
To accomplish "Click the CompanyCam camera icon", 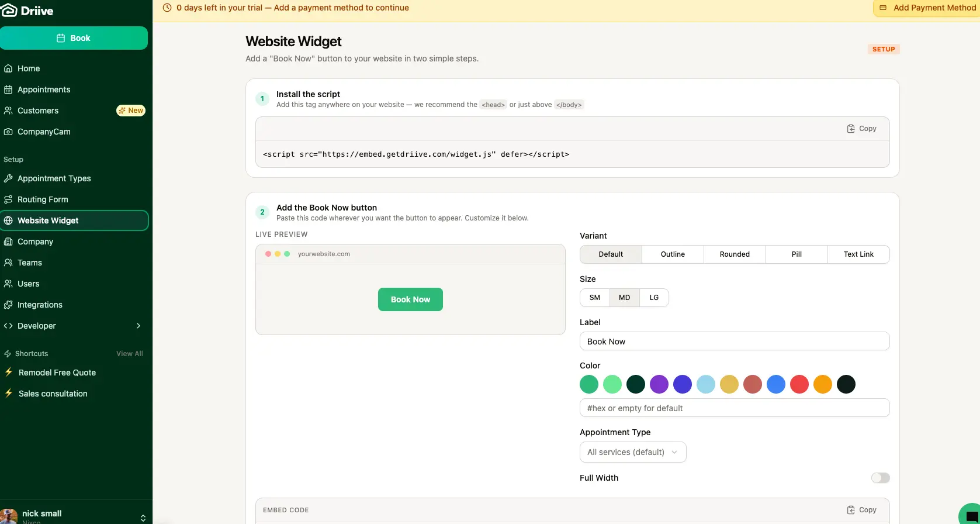I will pyautogui.click(x=8, y=132).
